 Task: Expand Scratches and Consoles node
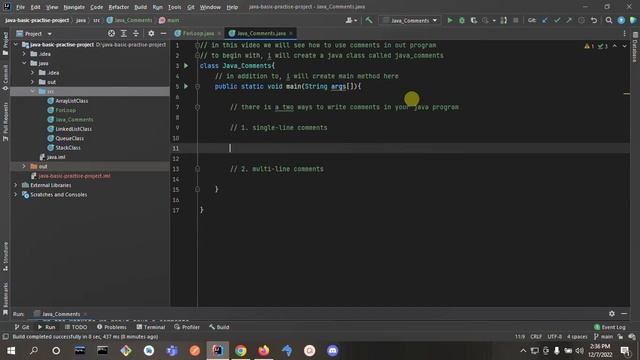[x=16, y=195]
